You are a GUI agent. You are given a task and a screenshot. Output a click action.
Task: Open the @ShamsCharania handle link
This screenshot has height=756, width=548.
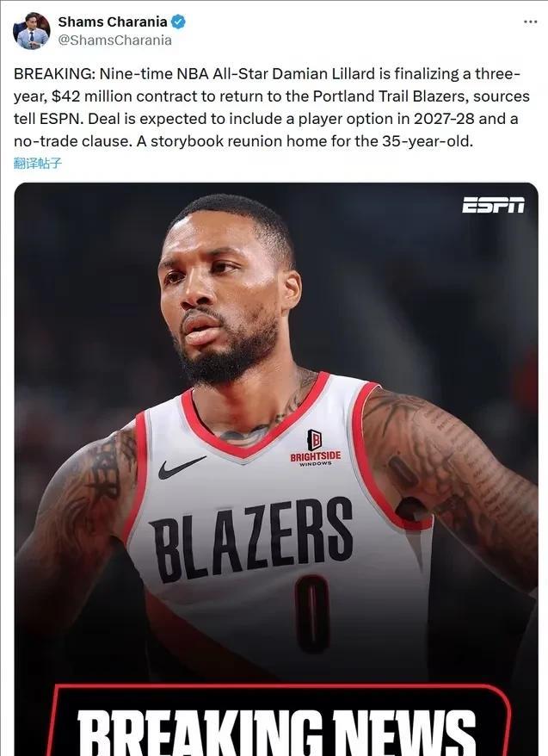114,40
